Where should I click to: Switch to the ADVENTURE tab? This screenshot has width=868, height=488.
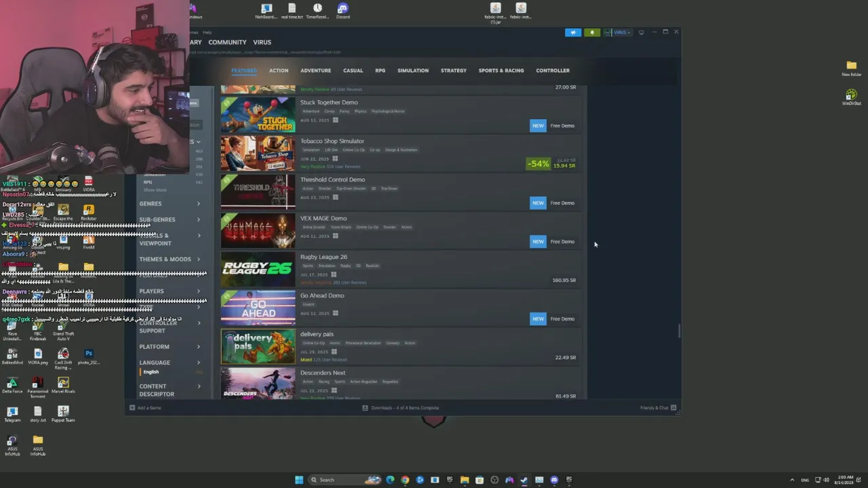316,70
